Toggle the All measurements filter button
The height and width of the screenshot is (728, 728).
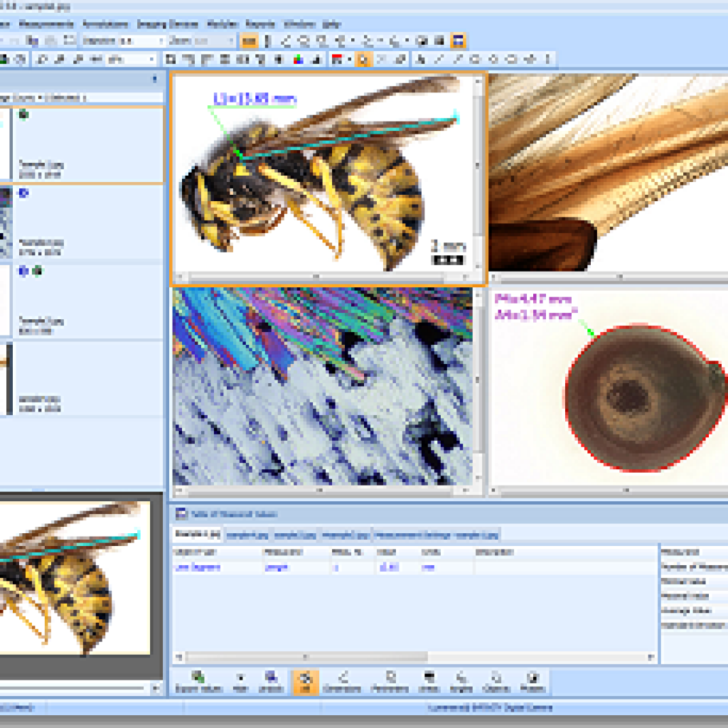(304, 679)
